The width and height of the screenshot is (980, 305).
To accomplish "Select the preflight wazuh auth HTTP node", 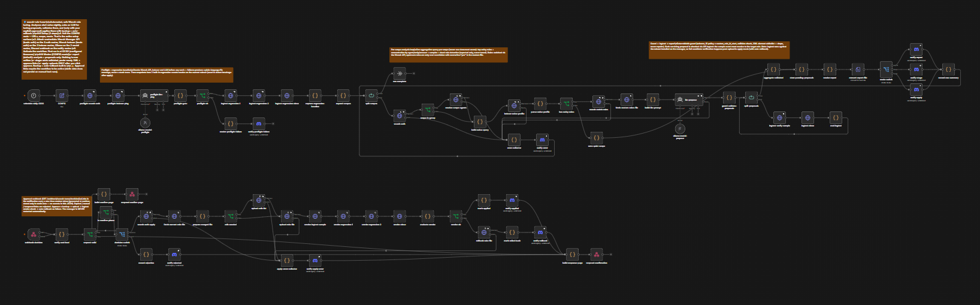I will tap(90, 95).
